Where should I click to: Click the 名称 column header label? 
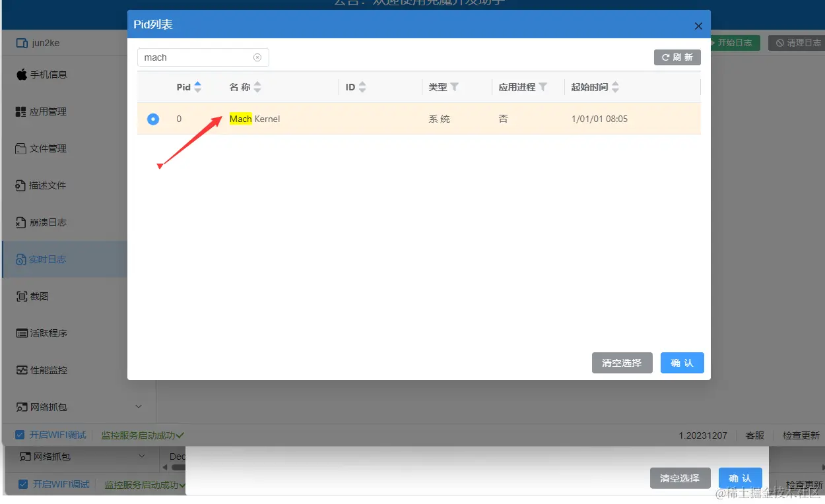pos(240,87)
